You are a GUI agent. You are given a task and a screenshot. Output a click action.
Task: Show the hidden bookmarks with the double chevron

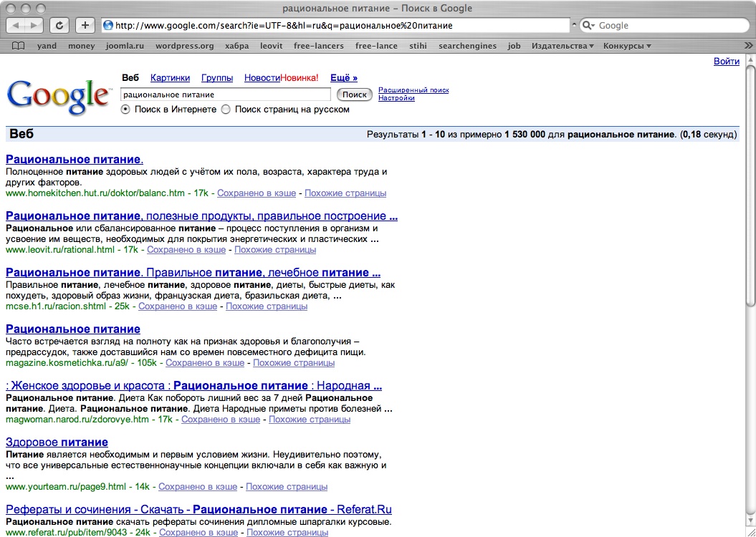748,47
